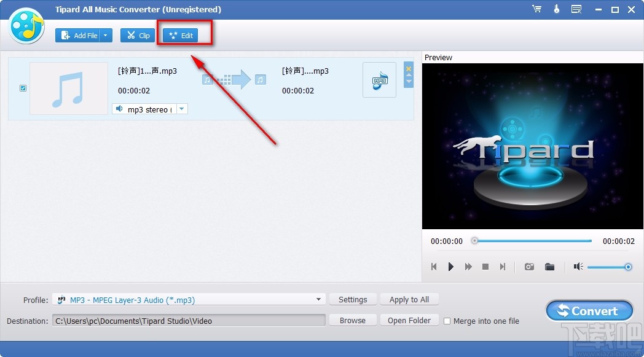Click the Destination path field
The height and width of the screenshot is (357, 644).
(x=189, y=320)
